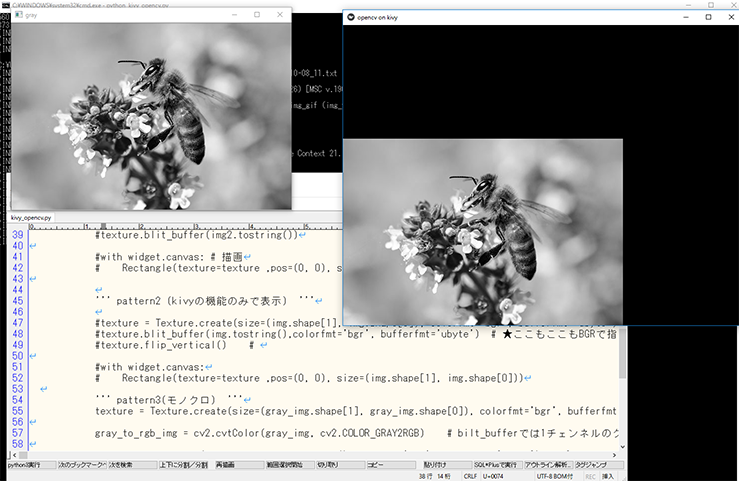Maximize the gray window
The width and height of the screenshot is (739, 481).
point(257,15)
